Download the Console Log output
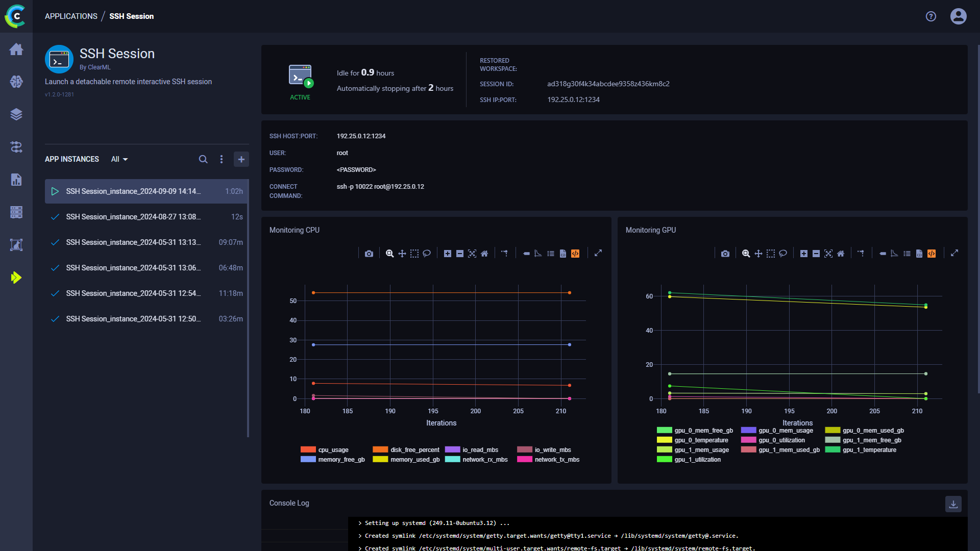This screenshot has width=980, height=551. [x=953, y=504]
